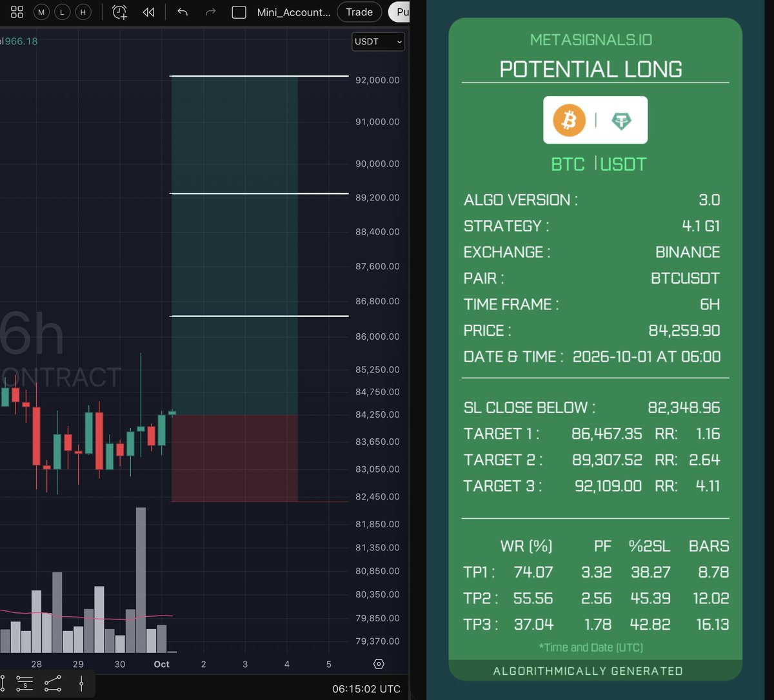Image resolution: width=774 pixels, height=700 pixels.
Task: Click the Tether green logo icon
Action: click(x=621, y=121)
